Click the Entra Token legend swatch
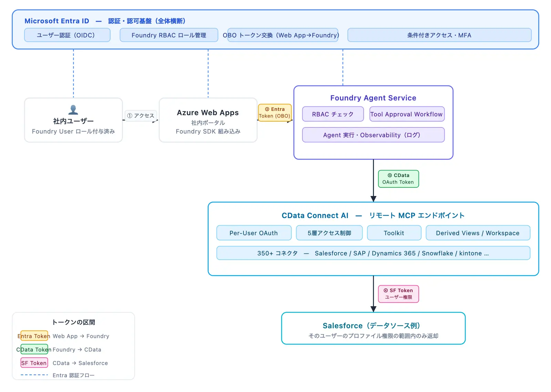The width and height of the screenshot is (551, 392). [x=34, y=336]
